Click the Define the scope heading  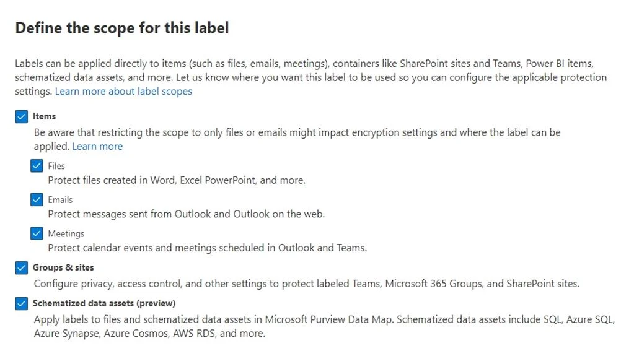[122, 28]
